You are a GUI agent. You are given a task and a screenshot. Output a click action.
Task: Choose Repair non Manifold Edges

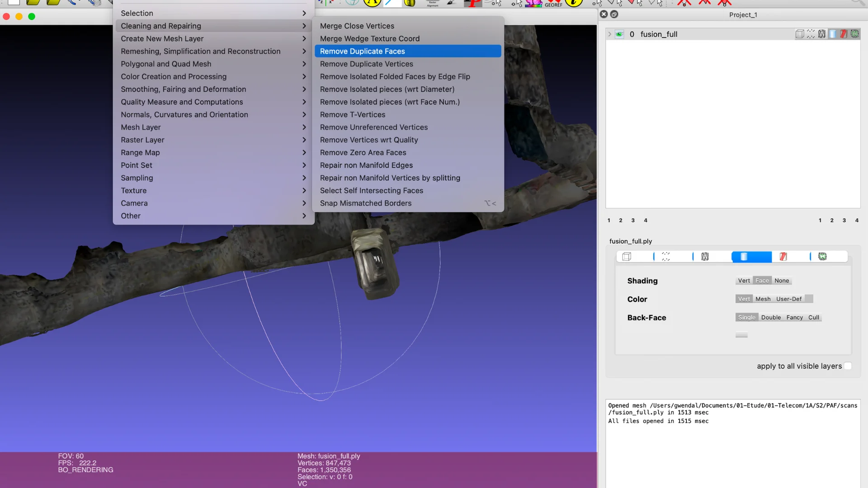tap(408, 165)
